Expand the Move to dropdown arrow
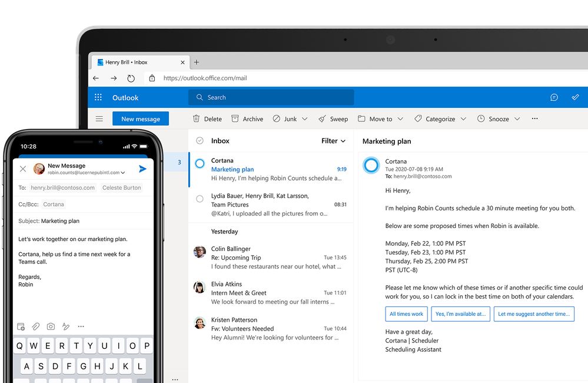 point(400,118)
